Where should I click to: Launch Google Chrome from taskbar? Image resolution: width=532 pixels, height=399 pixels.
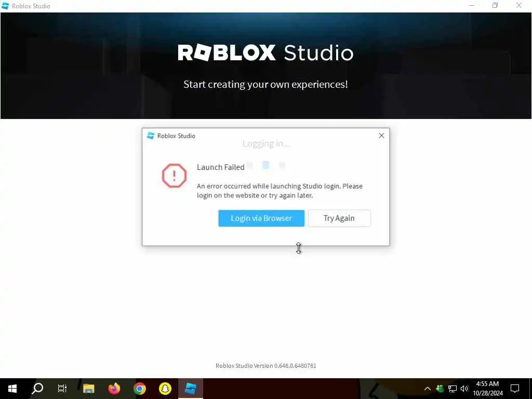click(139, 389)
